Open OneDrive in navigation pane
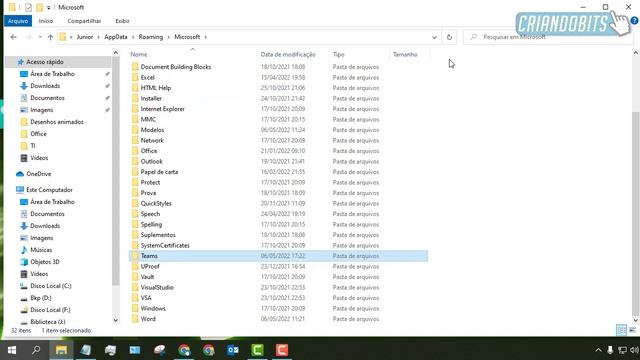 click(x=39, y=174)
